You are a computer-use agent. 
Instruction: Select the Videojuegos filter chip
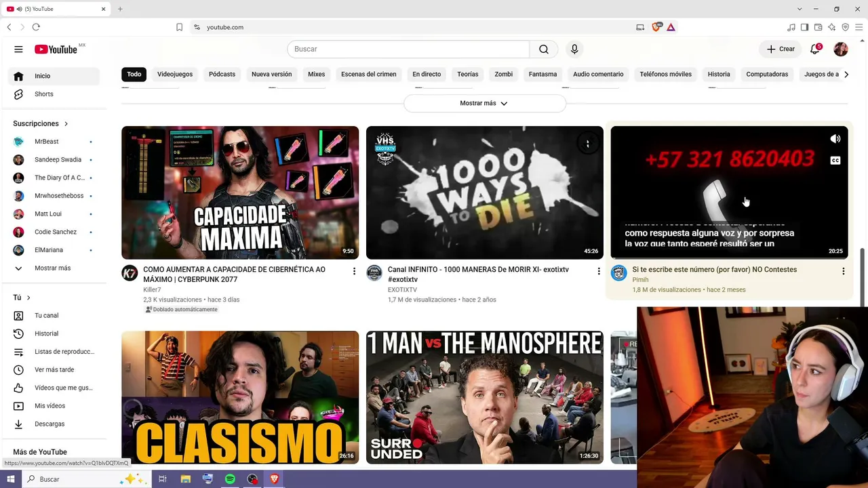click(x=175, y=75)
